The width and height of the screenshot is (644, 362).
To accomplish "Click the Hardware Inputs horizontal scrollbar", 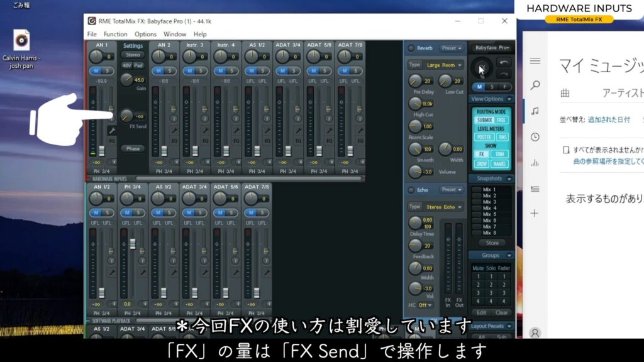I will pos(249,178).
